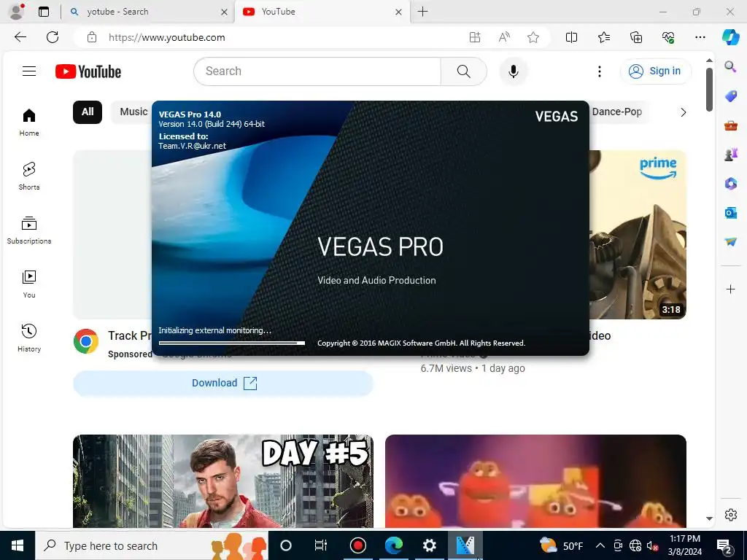Open Edge sidebar settings gear
Viewport: 747px width, 560px height.
click(730, 515)
